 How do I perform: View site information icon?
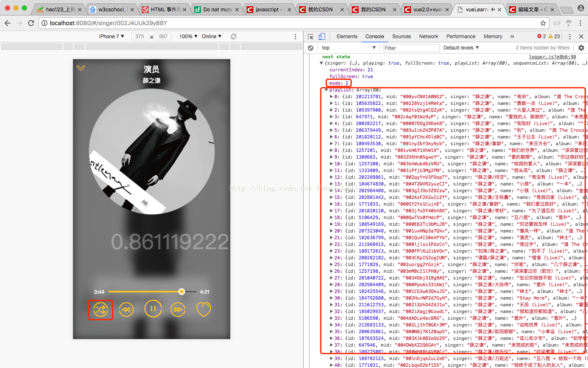tap(44, 23)
